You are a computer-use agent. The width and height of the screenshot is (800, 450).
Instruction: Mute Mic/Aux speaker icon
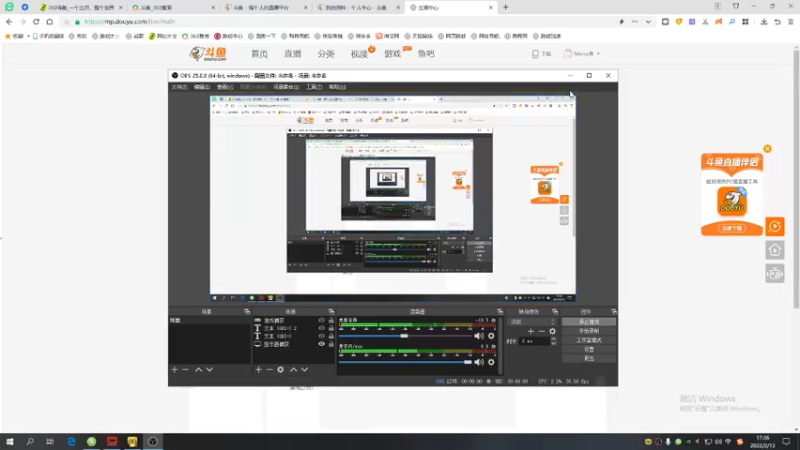(479, 362)
